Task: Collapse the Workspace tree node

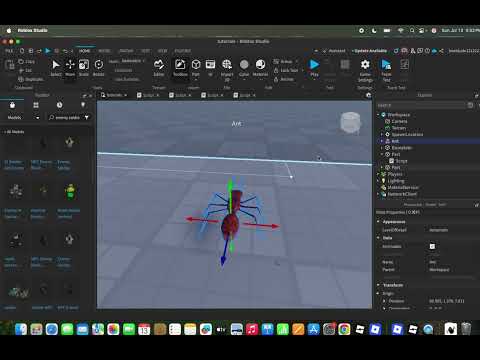Action: click(x=378, y=115)
